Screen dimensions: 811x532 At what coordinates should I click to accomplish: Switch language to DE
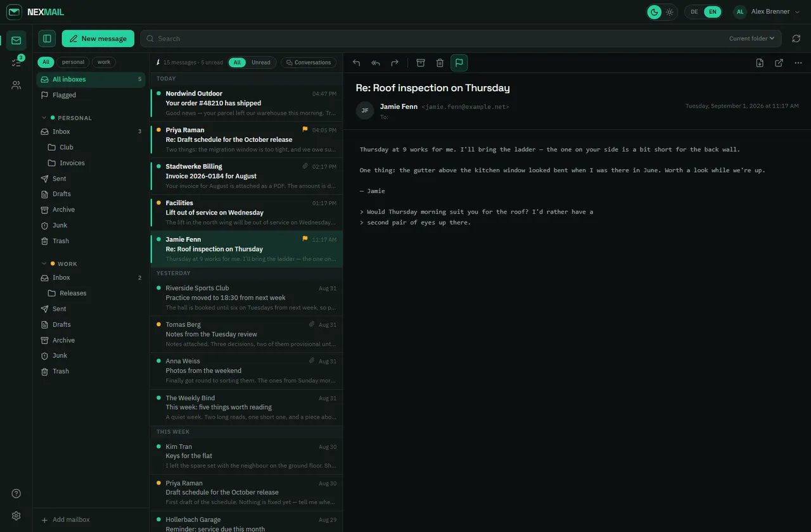(694, 12)
